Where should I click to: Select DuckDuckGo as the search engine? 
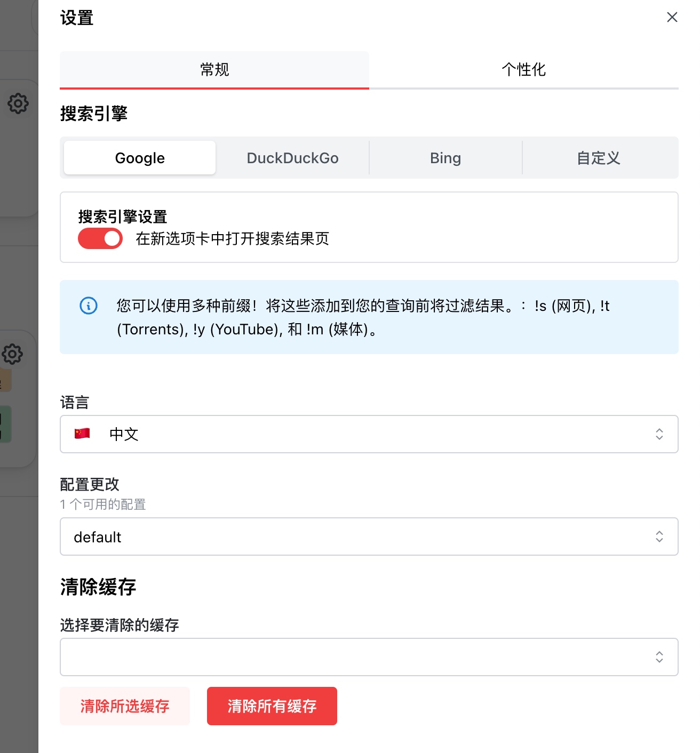click(x=292, y=158)
